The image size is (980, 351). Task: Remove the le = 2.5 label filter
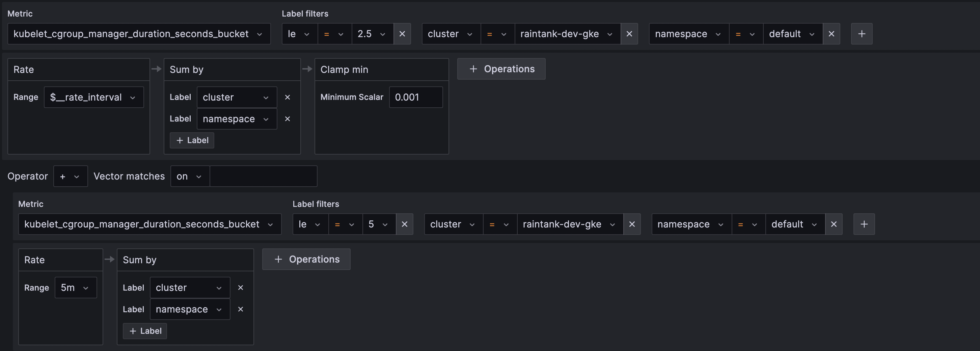point(402,34)
